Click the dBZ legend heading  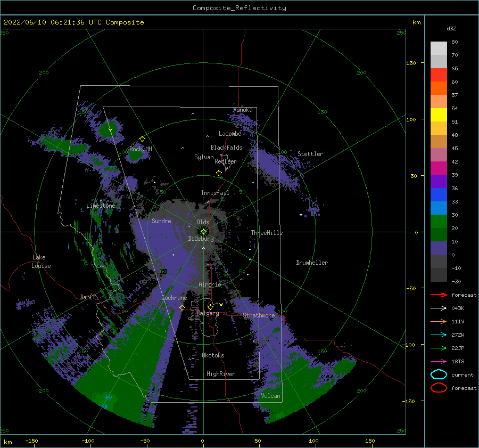[x=451, y=29]
